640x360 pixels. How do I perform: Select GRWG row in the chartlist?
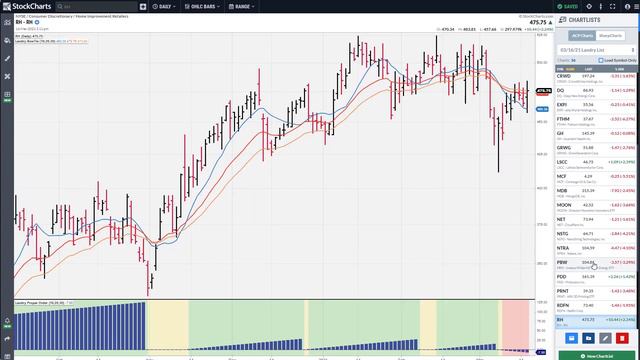[x=596, y=150]
